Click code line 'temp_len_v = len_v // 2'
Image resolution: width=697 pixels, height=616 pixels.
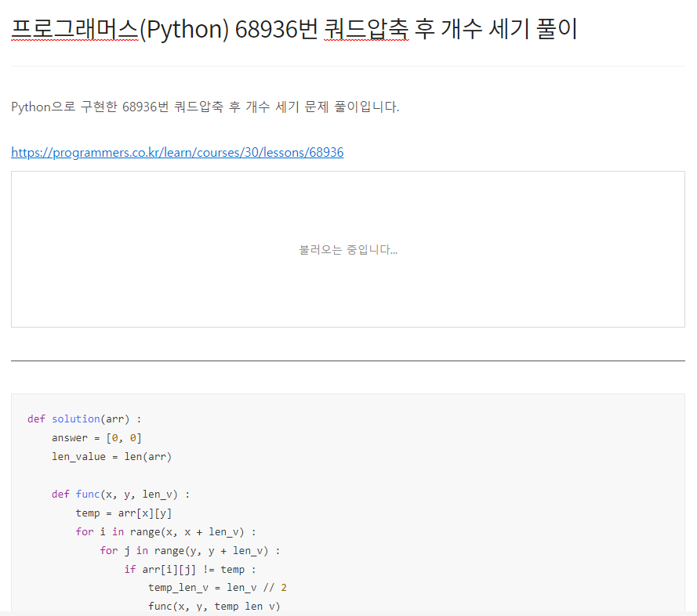pos(217,588)
